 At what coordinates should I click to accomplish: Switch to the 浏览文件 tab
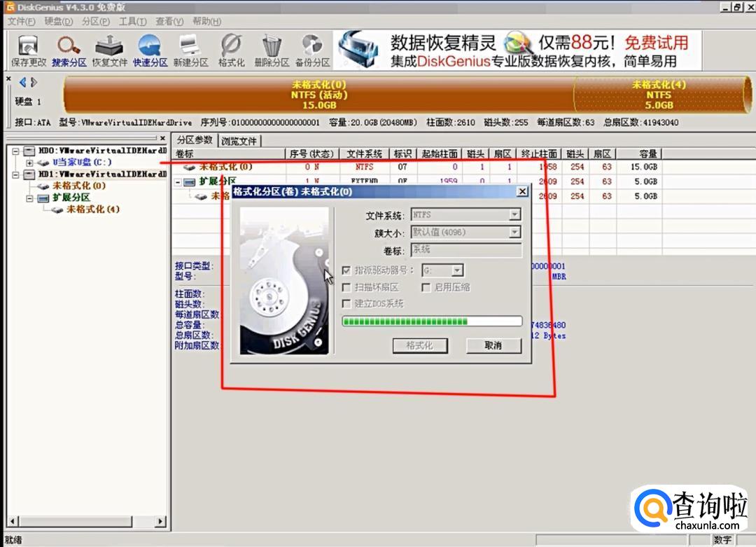(x=239, y=141)
